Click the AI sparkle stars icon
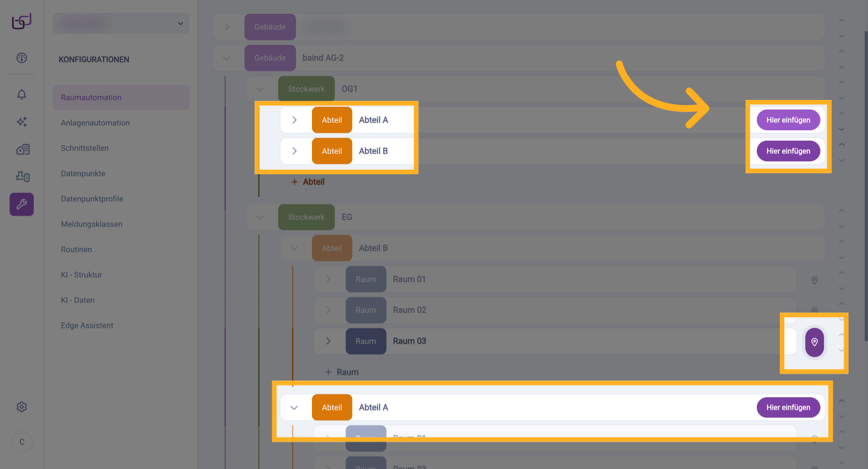Screen dimensions: 868x469 point(22,122)
